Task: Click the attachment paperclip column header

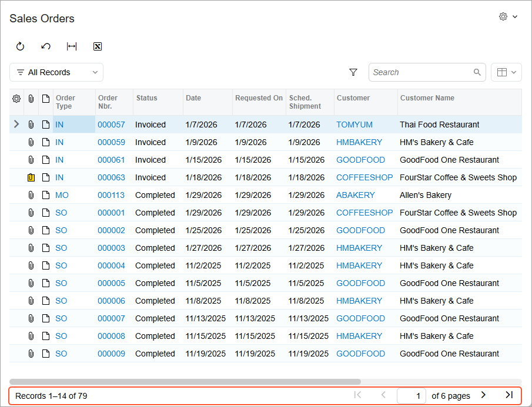Action: (31, 99)
